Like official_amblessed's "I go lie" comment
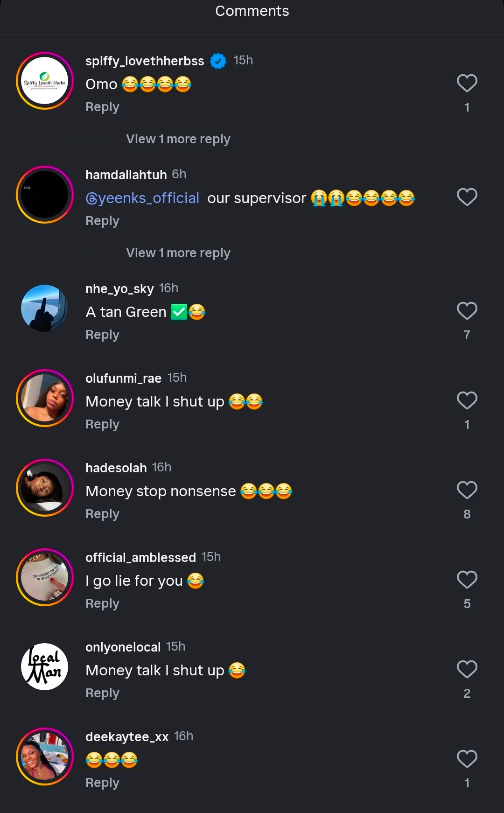This screenshot has height=813, width=504. tap(467, 580)
